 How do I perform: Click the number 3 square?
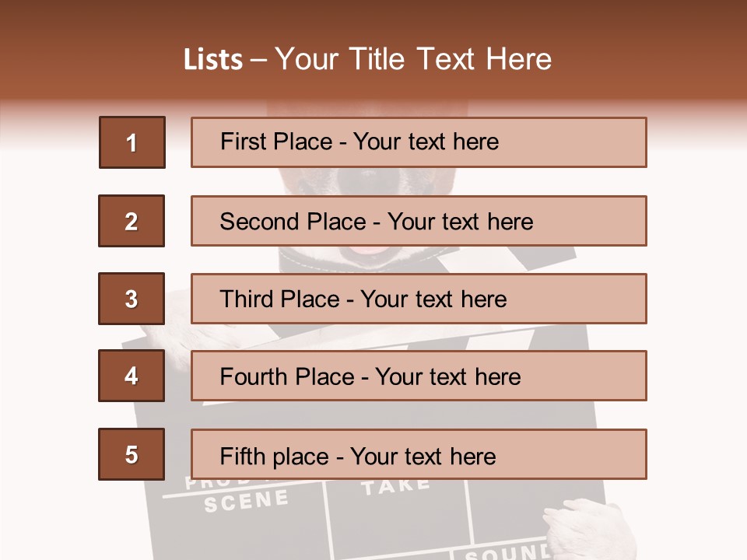click(x=132, y=299)
